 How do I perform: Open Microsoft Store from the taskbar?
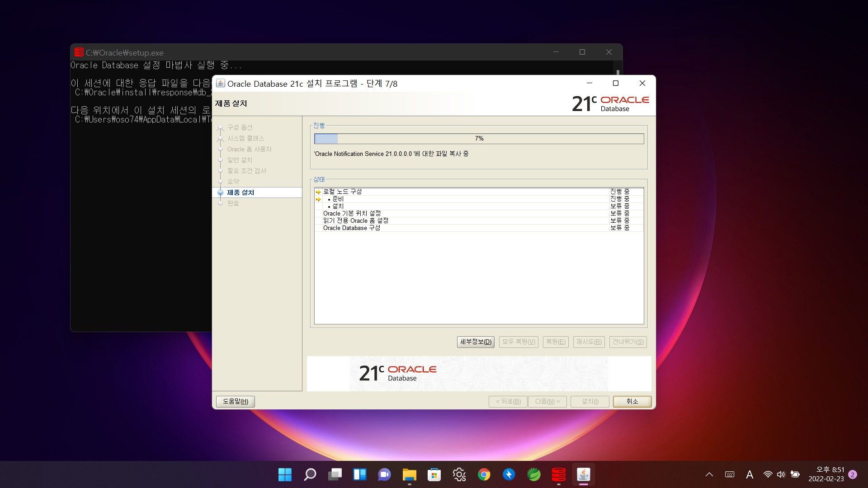(x=434, y=474)
